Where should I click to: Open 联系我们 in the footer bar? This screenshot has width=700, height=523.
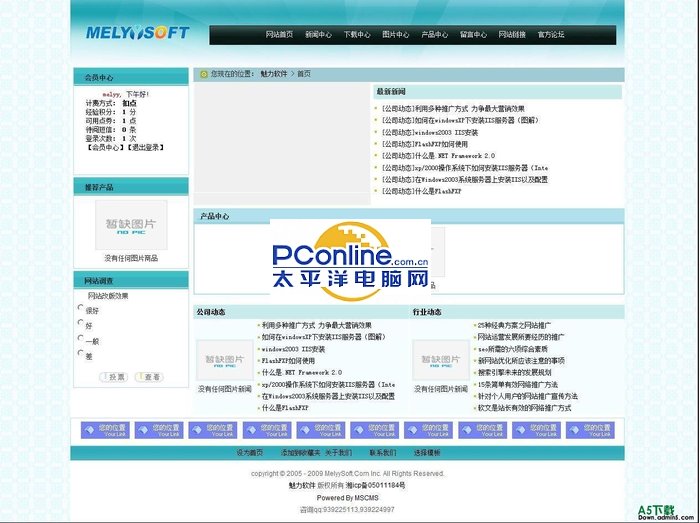383,452
